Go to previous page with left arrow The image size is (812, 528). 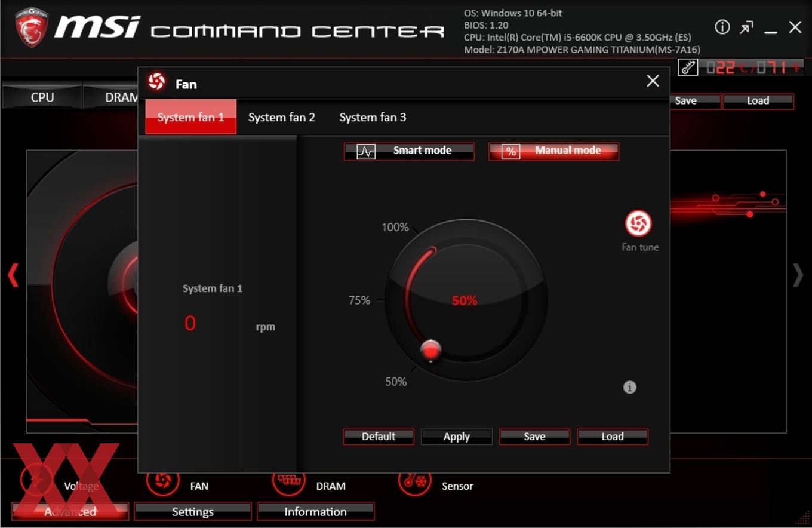tap(13, 275)
